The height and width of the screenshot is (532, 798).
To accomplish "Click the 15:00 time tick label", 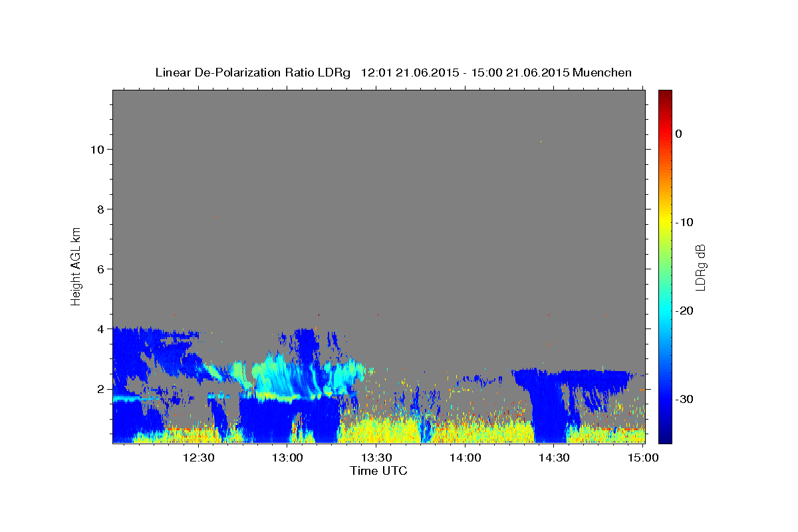I will click(642, 458).
